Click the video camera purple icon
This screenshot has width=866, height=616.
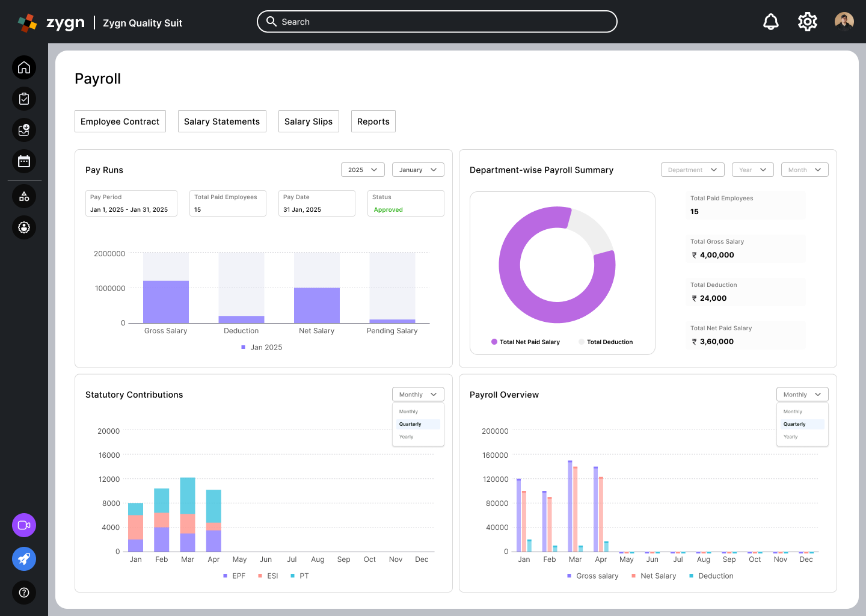coord(24,525)
